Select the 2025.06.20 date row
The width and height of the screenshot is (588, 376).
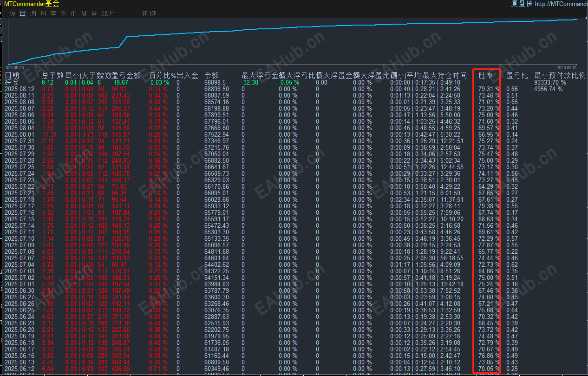click(x=20, y=330)
